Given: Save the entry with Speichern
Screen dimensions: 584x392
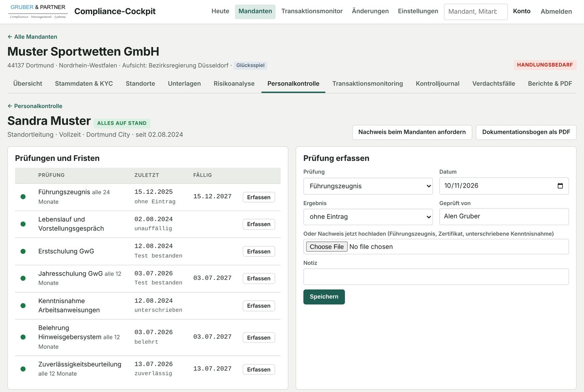Looking at the screenshot, I should coord(324,297).
